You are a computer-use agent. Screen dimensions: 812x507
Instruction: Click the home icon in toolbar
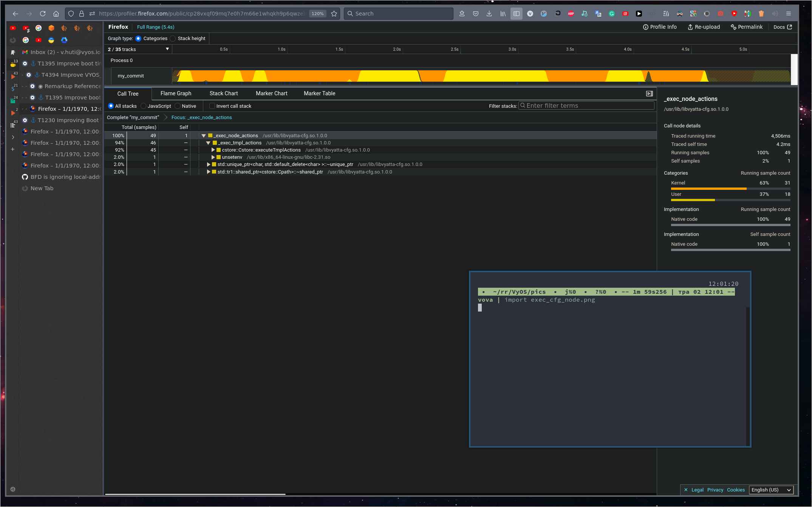point(56,14)
